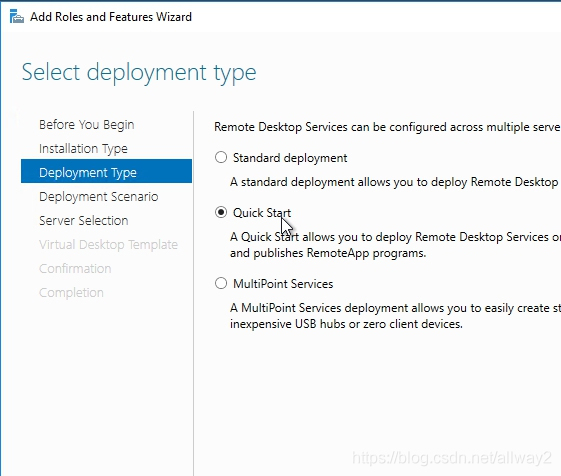Click the Quick Start label text

(x=262, y=213)
